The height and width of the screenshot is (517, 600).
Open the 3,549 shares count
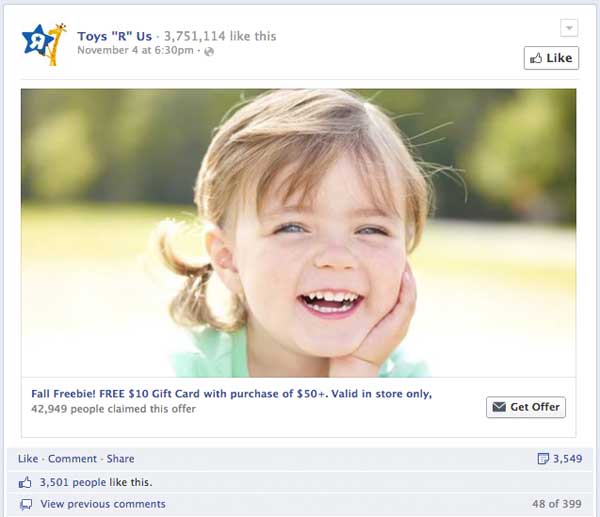pyautogui.click(x=567, y=459)
